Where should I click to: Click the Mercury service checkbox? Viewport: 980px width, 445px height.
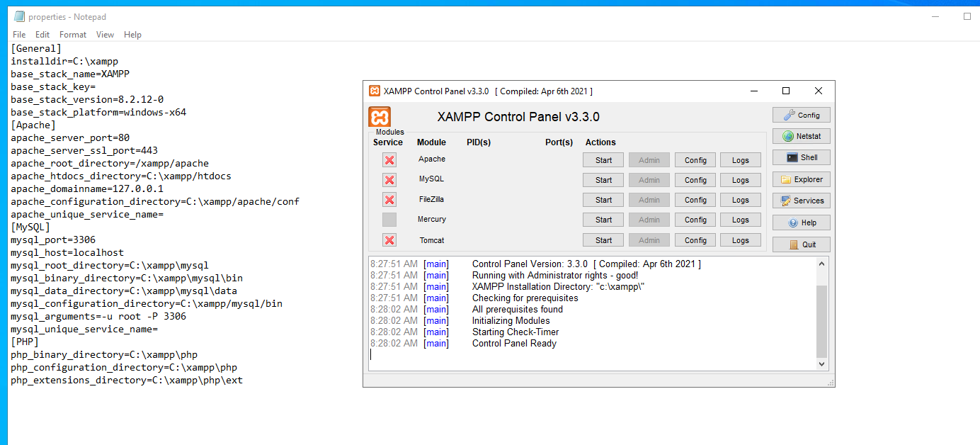[x=389, y=220]
